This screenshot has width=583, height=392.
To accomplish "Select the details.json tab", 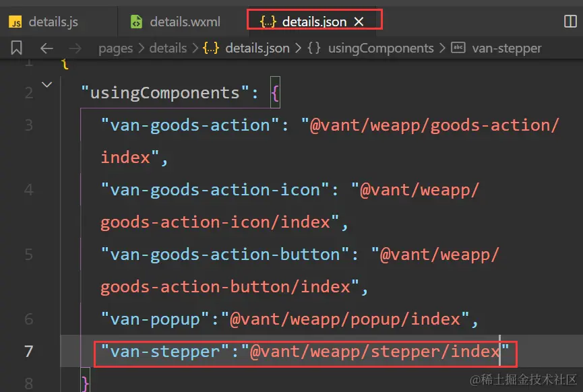I will point(314,22).
